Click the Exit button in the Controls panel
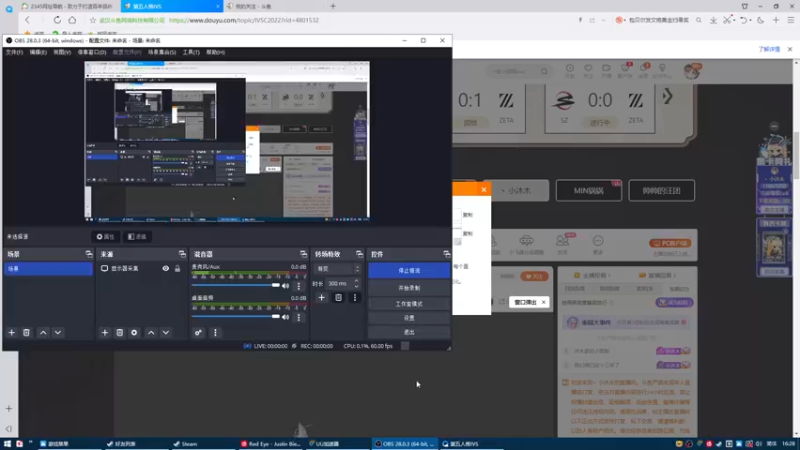The image size is (800, 450). (409, 332)
